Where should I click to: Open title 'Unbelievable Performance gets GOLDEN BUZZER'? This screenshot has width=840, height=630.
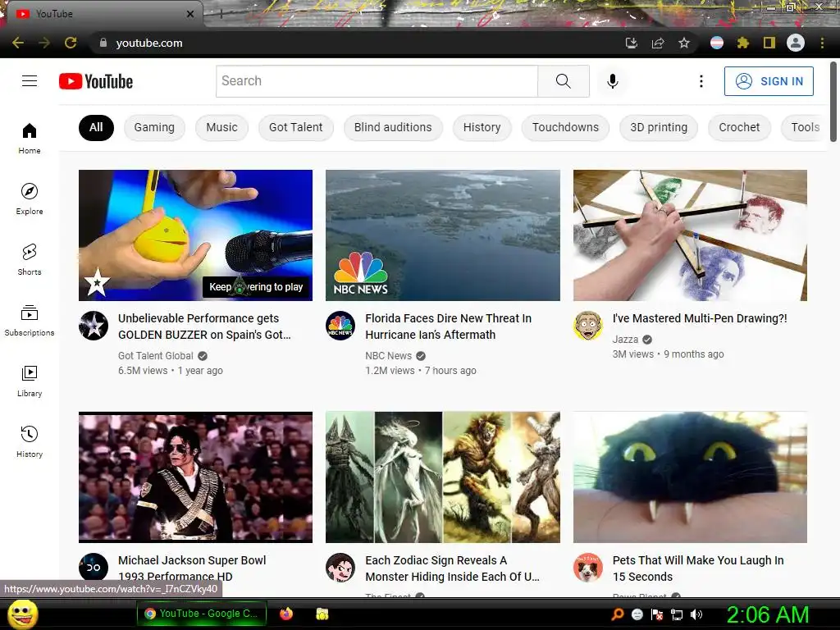pos(204,326)
